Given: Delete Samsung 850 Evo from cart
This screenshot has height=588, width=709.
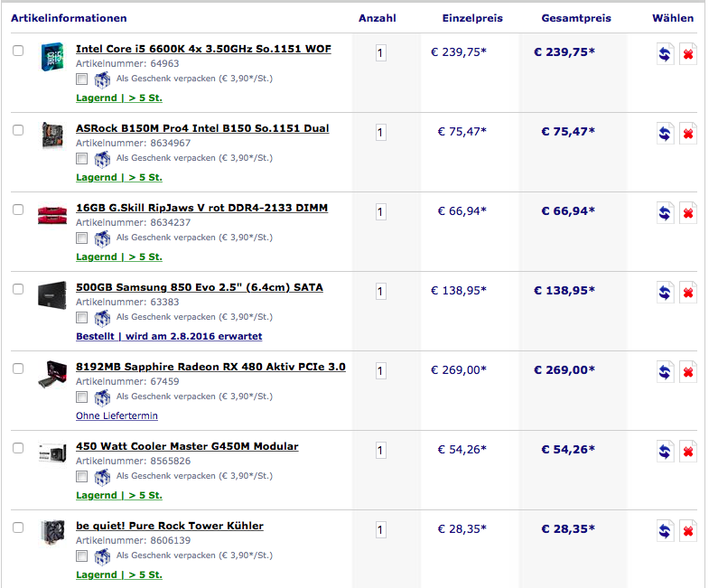Looking at the screenshot, I should coord(687,292).
